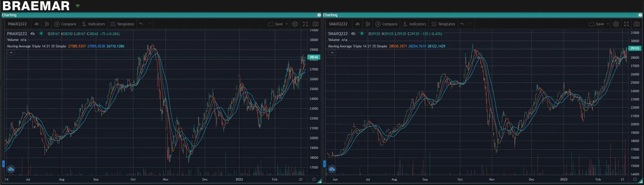Open Save dropdown arrow in right chart
Image resolution: width=644 pixels, height=185 pixels.
[x=608, y=24]
